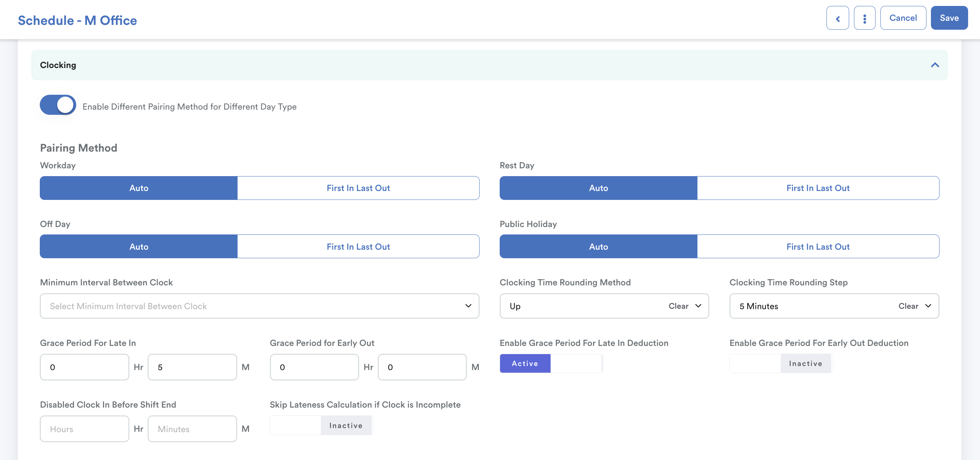Select First In Last Out for Public Holiday
The width and height of the screenshot is (980, 460).
[818, 247]
